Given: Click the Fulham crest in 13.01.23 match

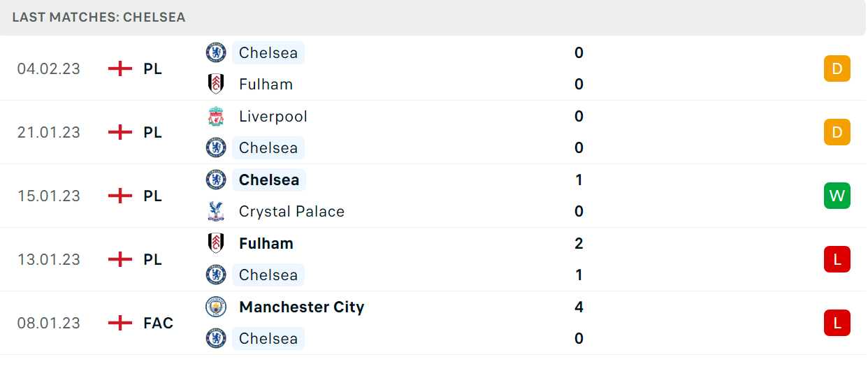Looking at the screenshot, I should (216, 244).
